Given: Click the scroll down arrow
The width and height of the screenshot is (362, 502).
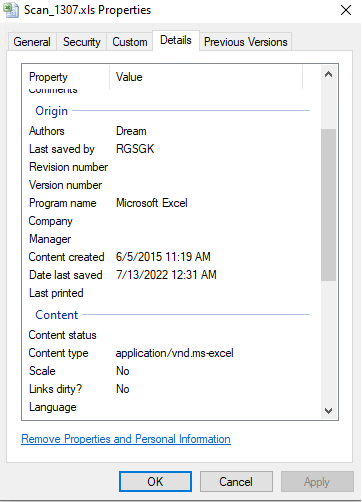Looking at the screenshot, I should point(328,411).
